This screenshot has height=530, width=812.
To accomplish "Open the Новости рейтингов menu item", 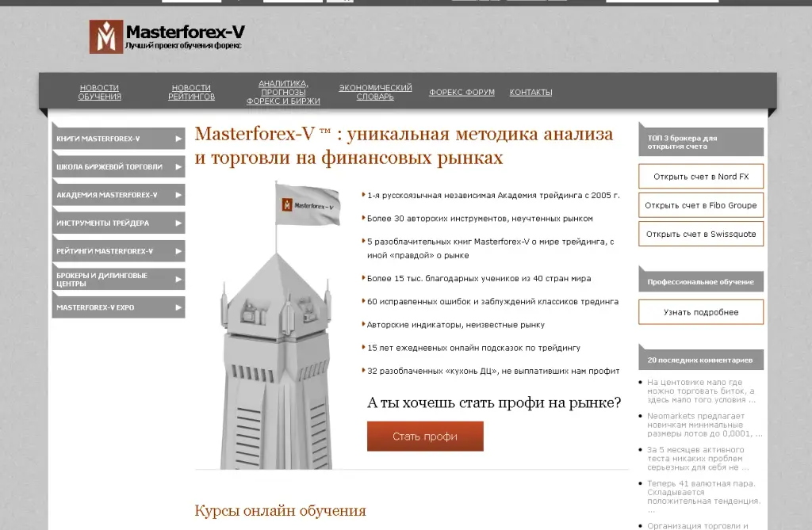I will click(x=191, y=92).
